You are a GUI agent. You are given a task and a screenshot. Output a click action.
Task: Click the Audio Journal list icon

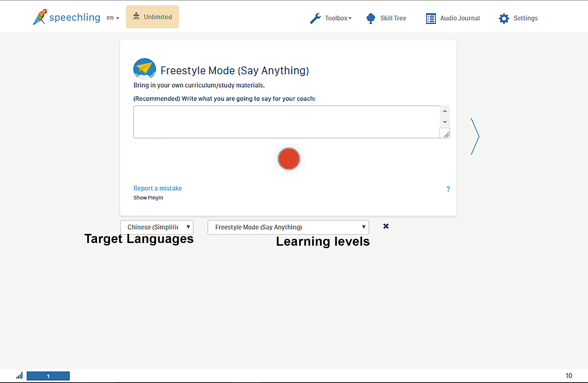[x=431, y=19]
